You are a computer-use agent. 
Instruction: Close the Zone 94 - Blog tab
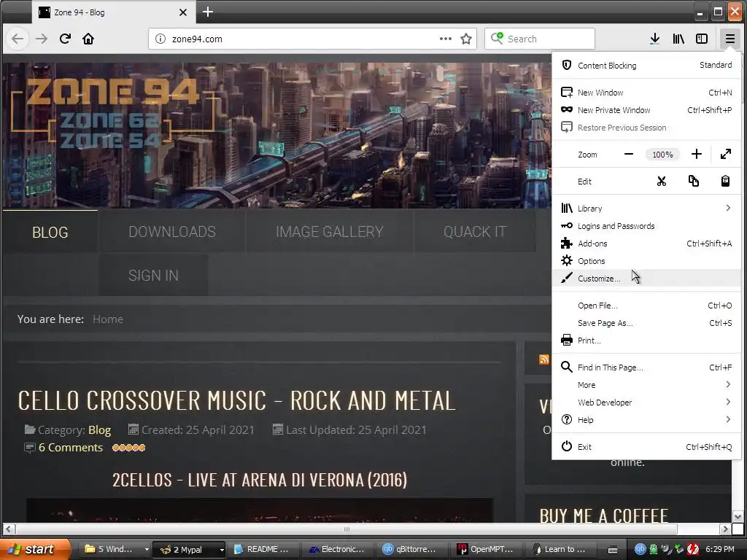183,12
